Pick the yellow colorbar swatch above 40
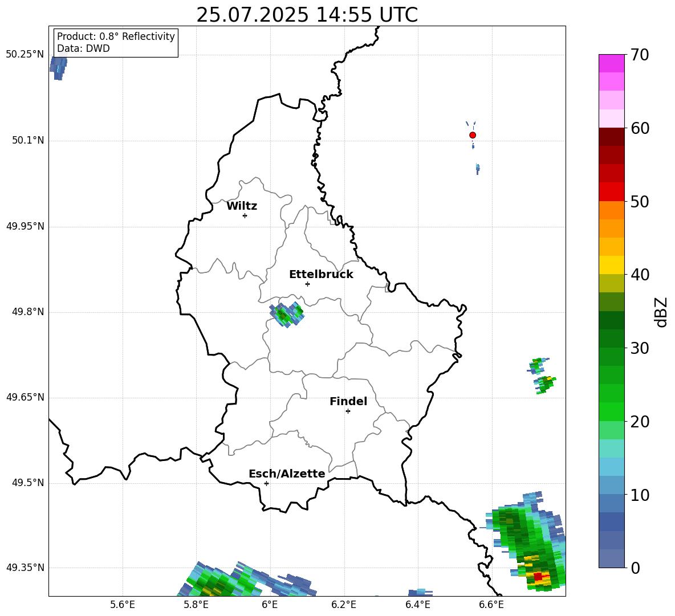 [x=611, y=265]
